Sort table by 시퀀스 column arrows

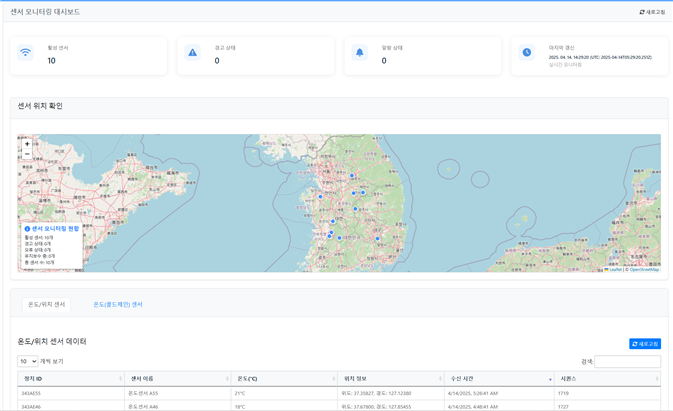click(657, 379)
